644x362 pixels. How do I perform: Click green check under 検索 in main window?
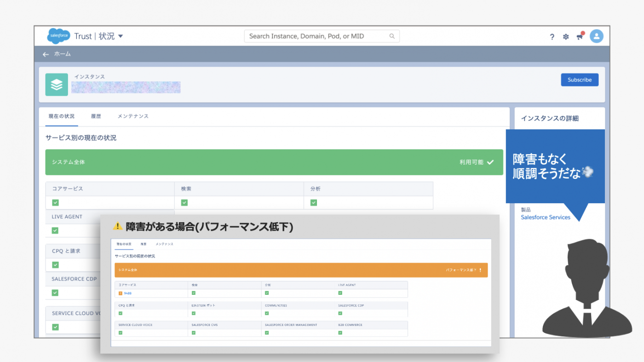tap(184, 202)
